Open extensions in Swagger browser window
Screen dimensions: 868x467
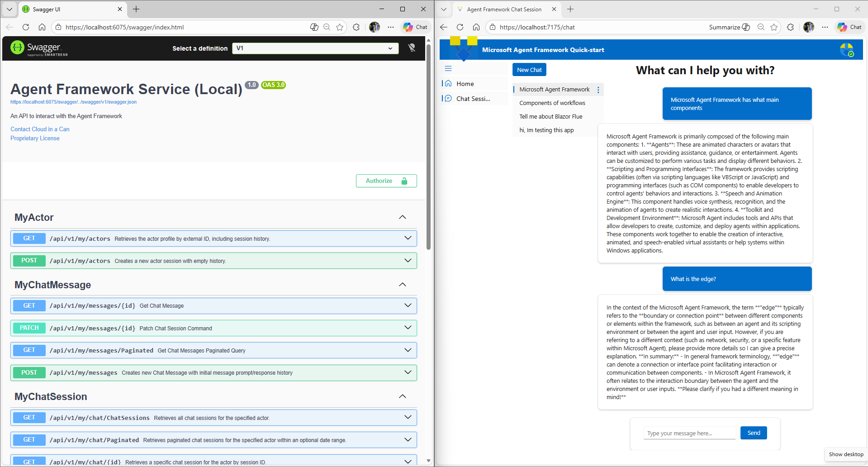(356, 27)
